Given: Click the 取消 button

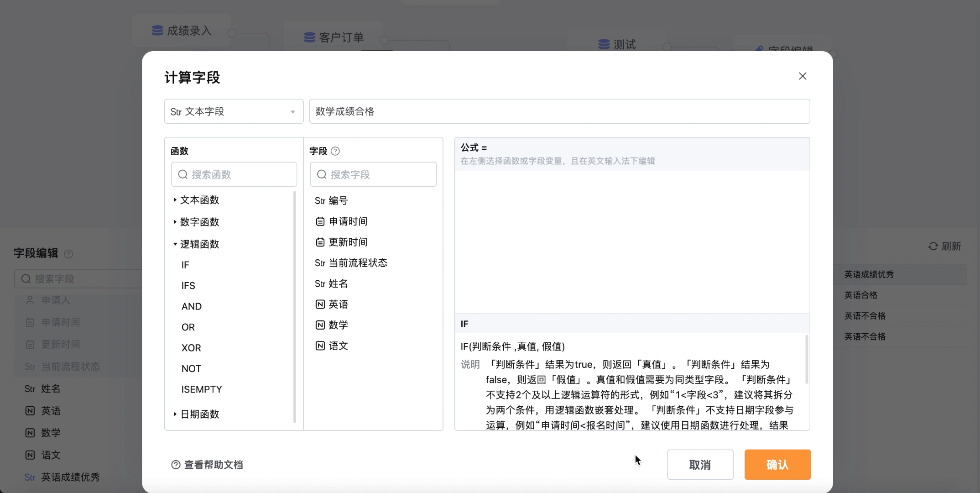Looking at the screenshot, I should (x=700, y=465).
